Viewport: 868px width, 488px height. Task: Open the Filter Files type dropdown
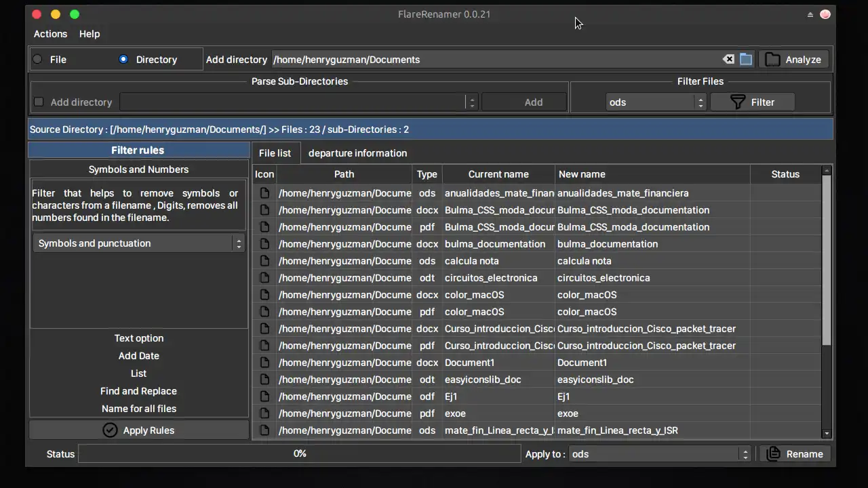[655, 102]
